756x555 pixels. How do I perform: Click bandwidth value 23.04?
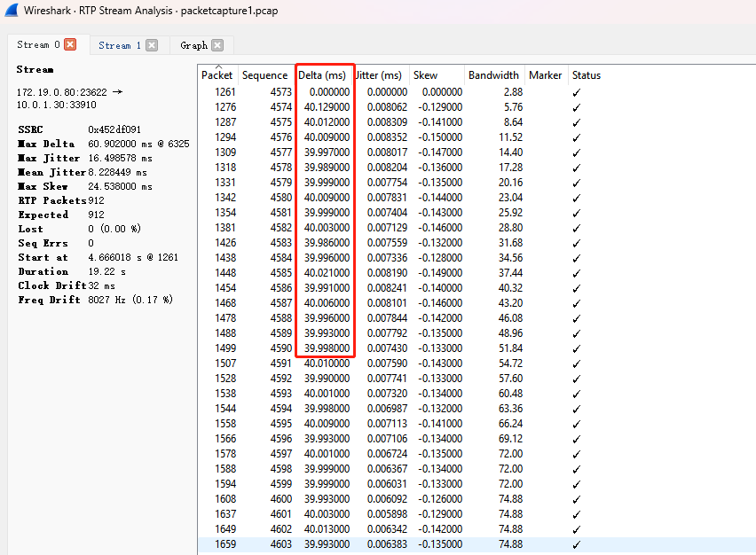click(510, 198)
